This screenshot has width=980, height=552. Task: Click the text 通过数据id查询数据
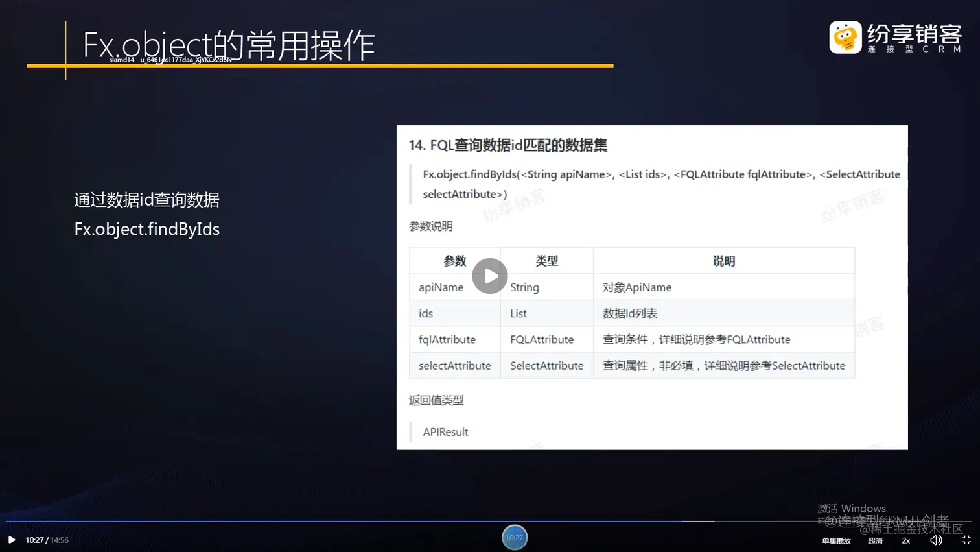147,200
